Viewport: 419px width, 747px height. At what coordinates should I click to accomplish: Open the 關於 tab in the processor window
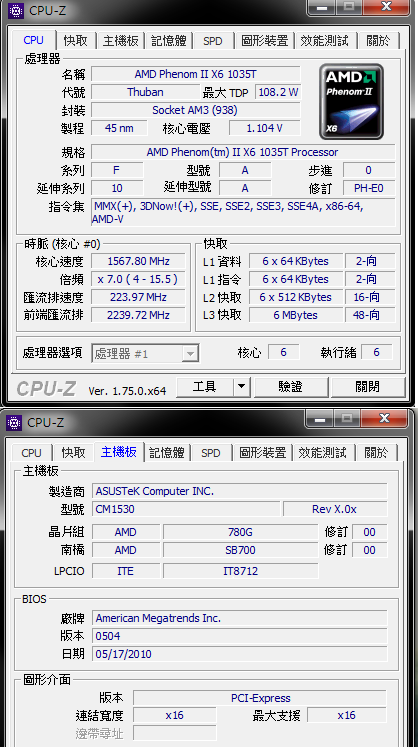378,41
